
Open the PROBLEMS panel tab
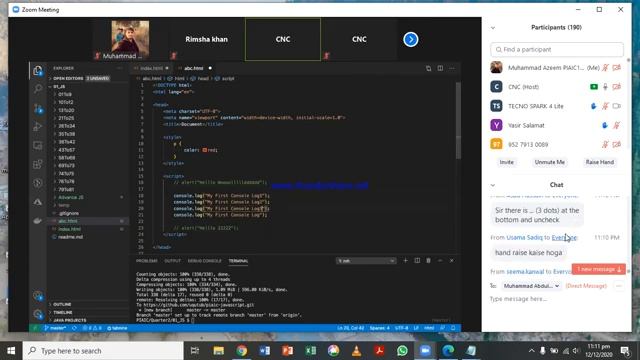[x=147, y=261]
